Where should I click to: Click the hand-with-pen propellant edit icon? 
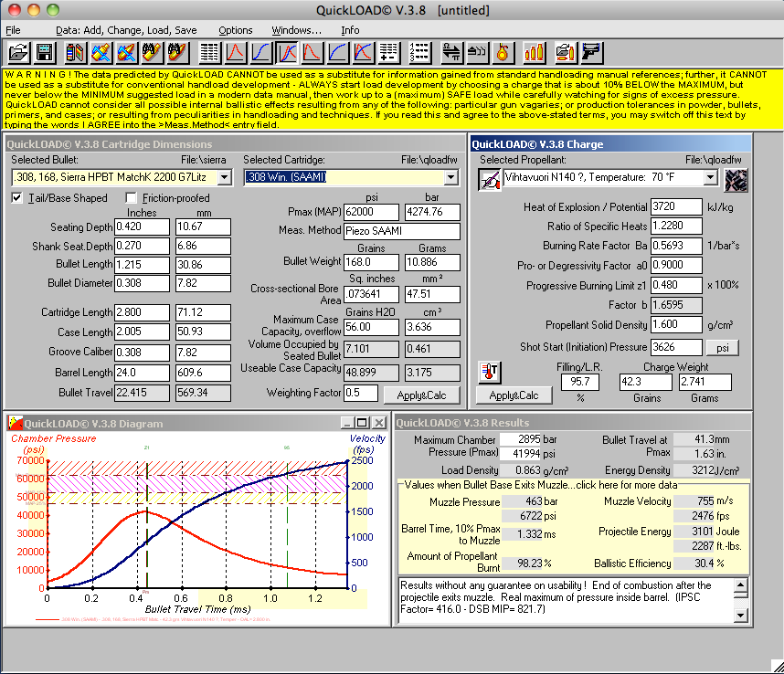tap(490, 179)
